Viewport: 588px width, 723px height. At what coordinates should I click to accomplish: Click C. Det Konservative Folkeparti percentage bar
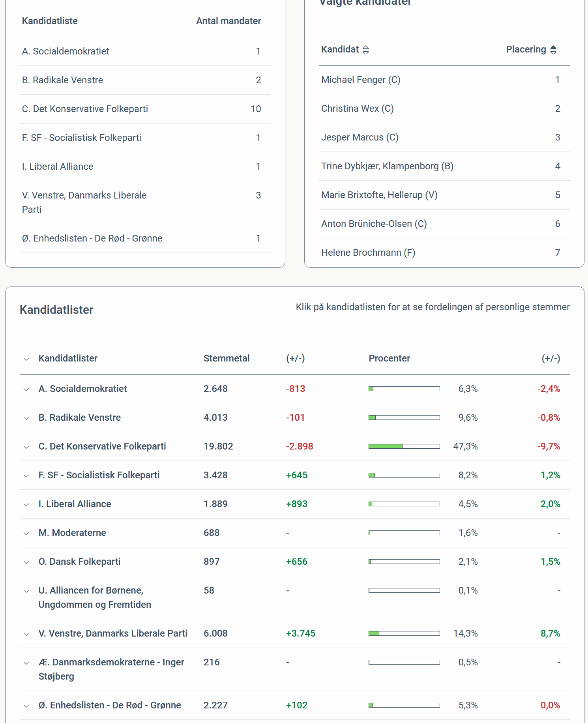[x=404, y=446]
